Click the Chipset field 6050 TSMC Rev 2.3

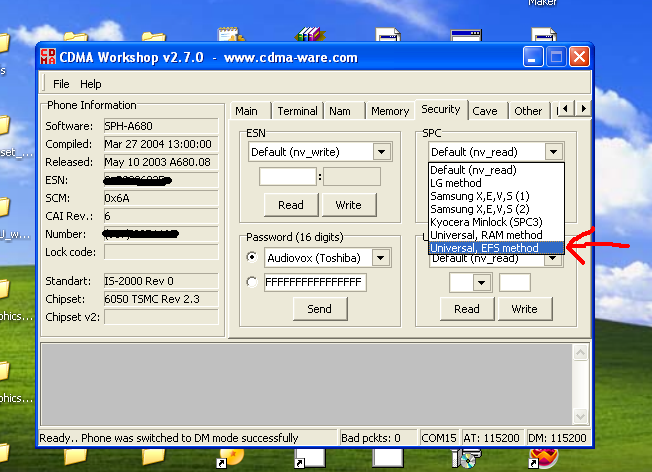point(161,299)
